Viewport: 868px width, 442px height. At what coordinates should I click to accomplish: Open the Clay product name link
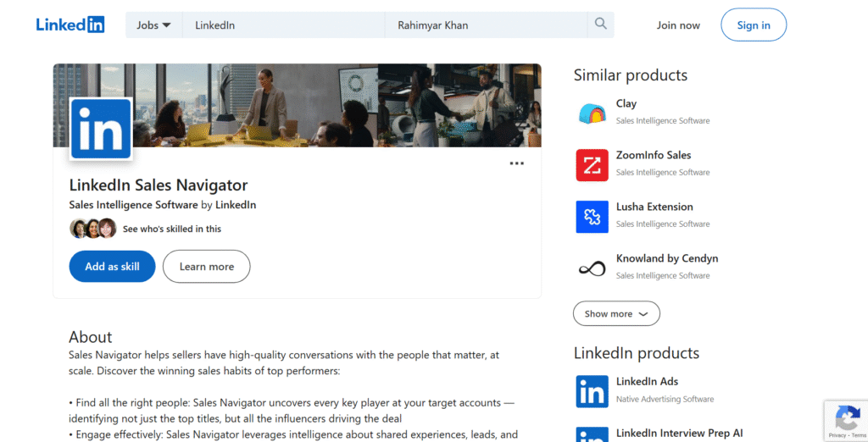(626, 103)
